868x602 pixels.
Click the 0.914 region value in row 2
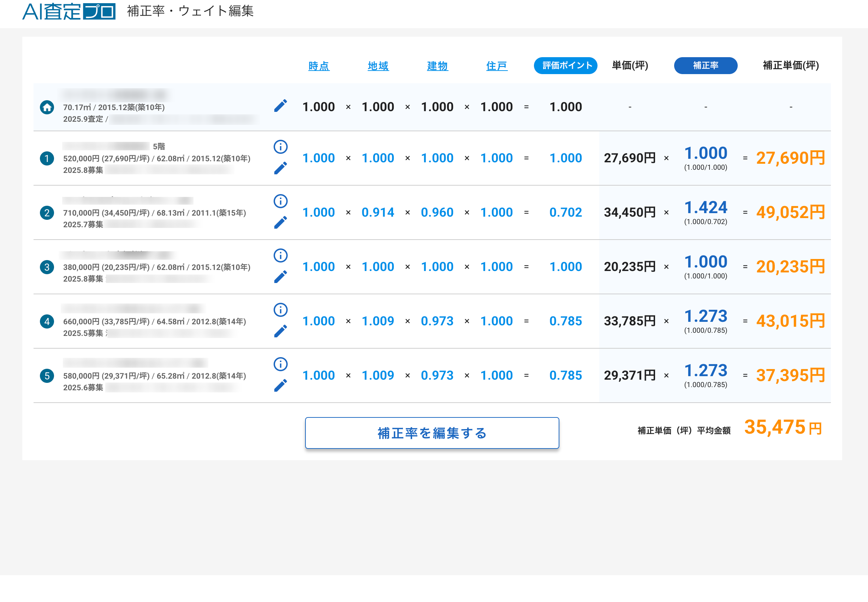click(377, 212)
